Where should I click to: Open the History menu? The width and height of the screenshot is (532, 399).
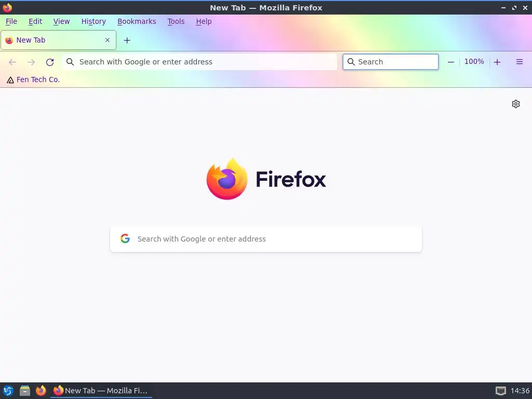pos(94,21)
